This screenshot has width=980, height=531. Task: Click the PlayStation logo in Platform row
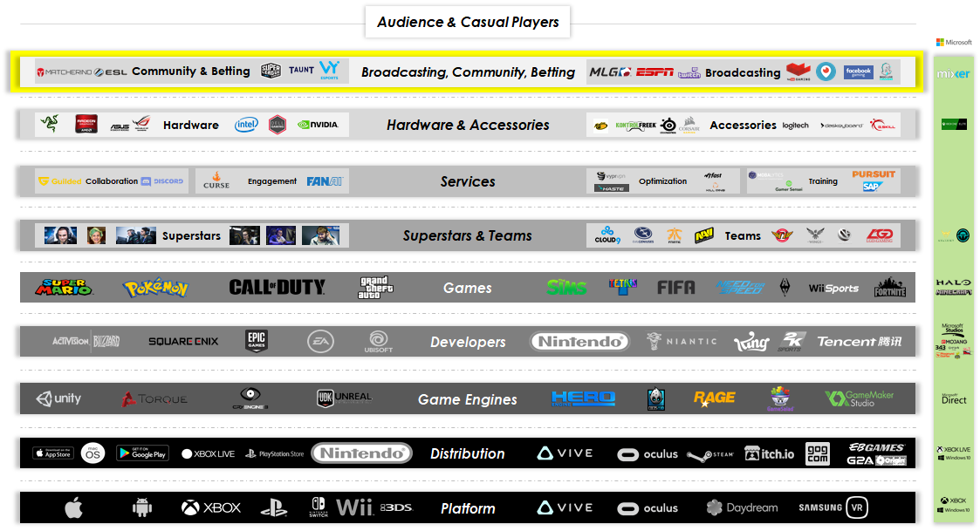click(274, 507)
